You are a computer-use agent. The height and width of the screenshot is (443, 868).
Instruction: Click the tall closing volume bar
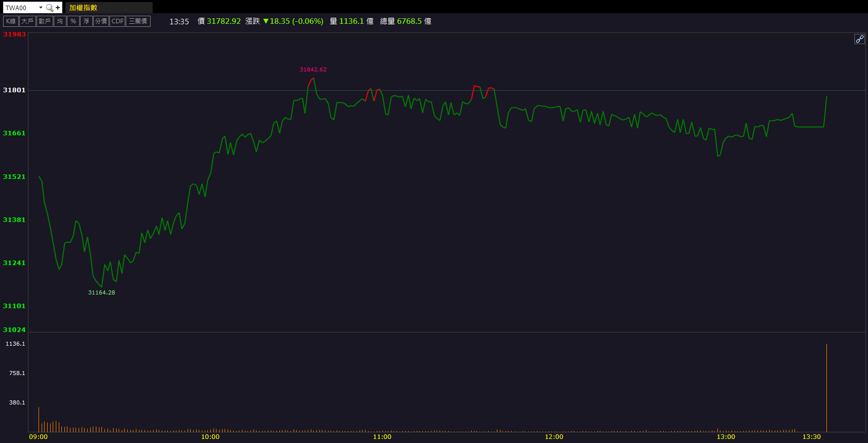[x=826, y=388]
